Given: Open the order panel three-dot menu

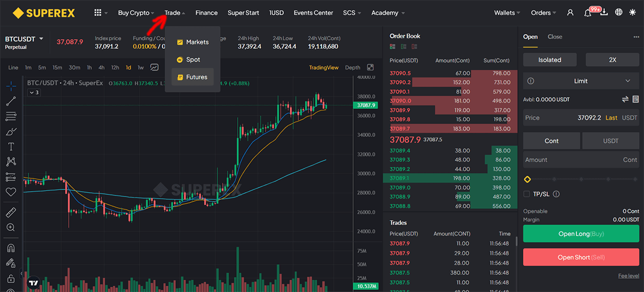Looking at the screenshot, I should pyautogui.click(x=636, y=37).
